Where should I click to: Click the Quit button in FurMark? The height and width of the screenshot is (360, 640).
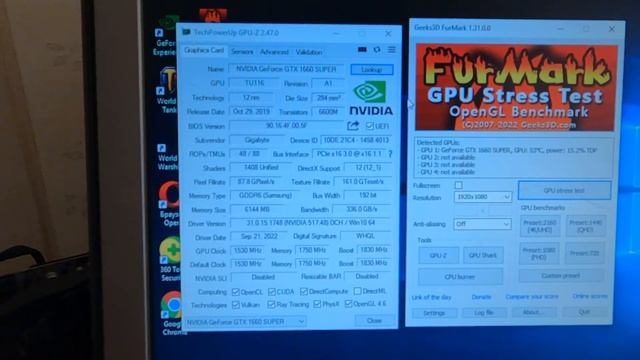[584, 312]
